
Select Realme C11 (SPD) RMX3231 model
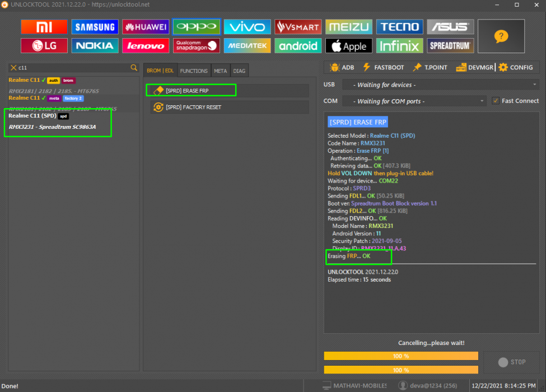[x=73, y=121]
